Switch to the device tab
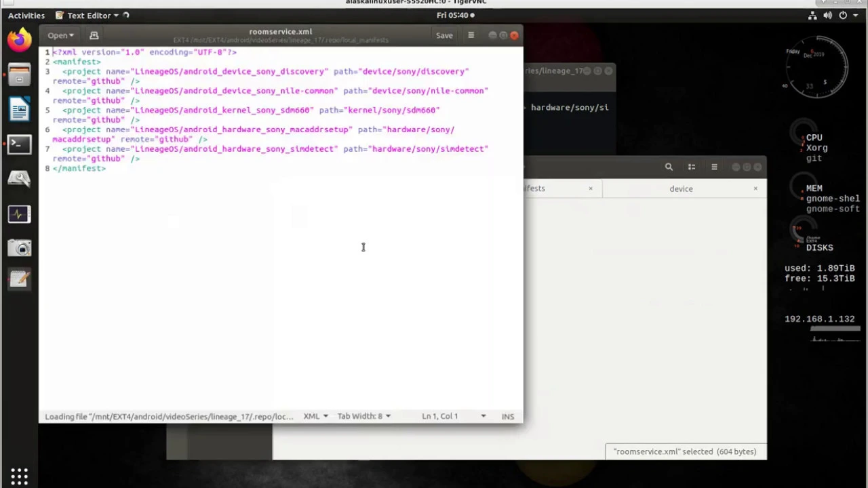The height and width of the screenshot is (488, 868). coord(681,188)
